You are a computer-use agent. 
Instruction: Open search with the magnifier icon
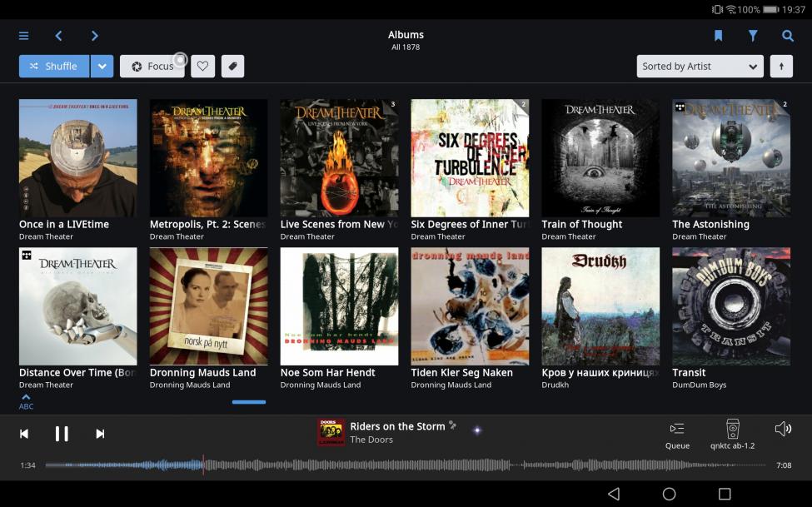(x=788, y=36)
